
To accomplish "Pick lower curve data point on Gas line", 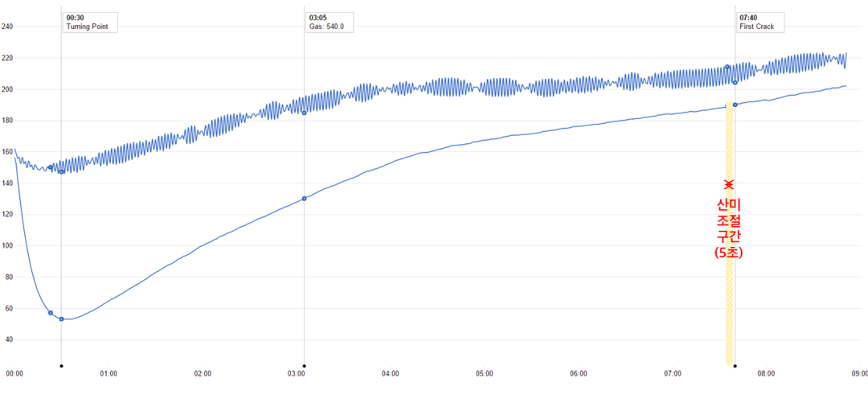I will [x=304, y=198].
